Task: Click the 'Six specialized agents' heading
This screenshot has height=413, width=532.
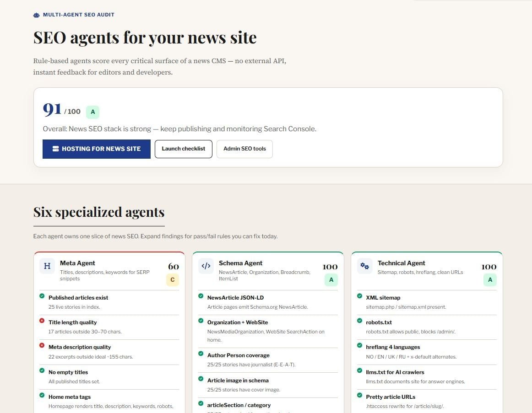Action: (99, 212)
